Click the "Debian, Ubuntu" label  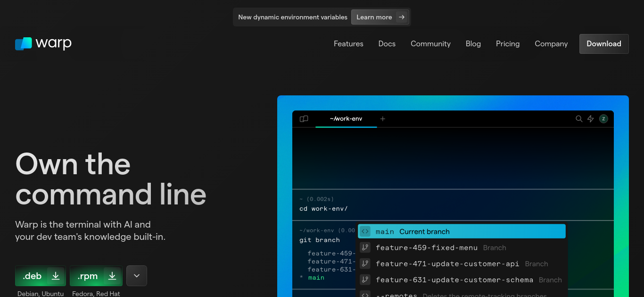tap(41, 294)
